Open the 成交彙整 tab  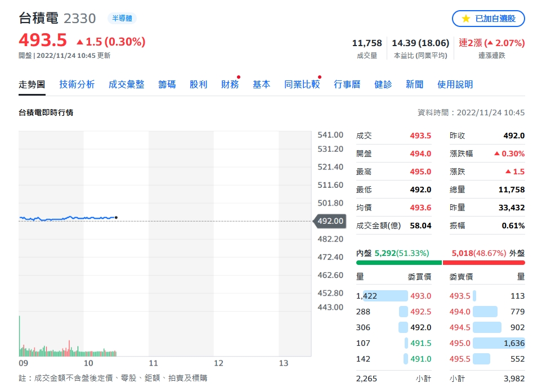pyautogui.click(x=126, y=84)
